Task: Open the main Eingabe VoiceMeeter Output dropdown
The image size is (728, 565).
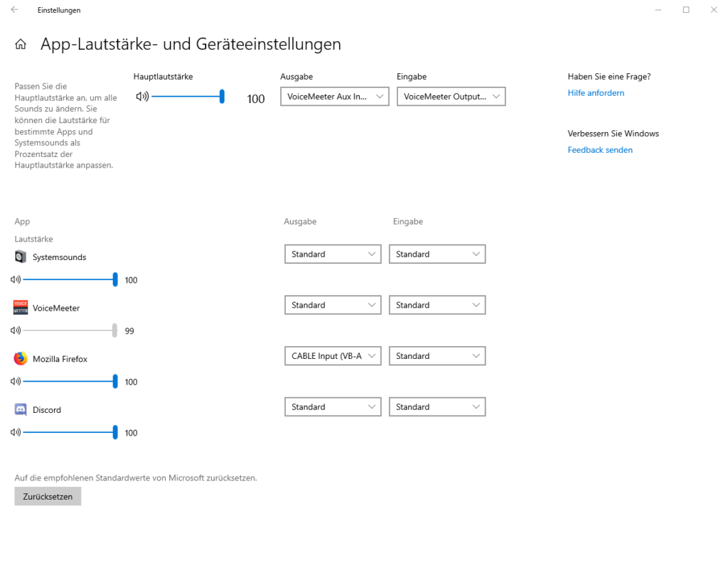Action: point(451,97)
